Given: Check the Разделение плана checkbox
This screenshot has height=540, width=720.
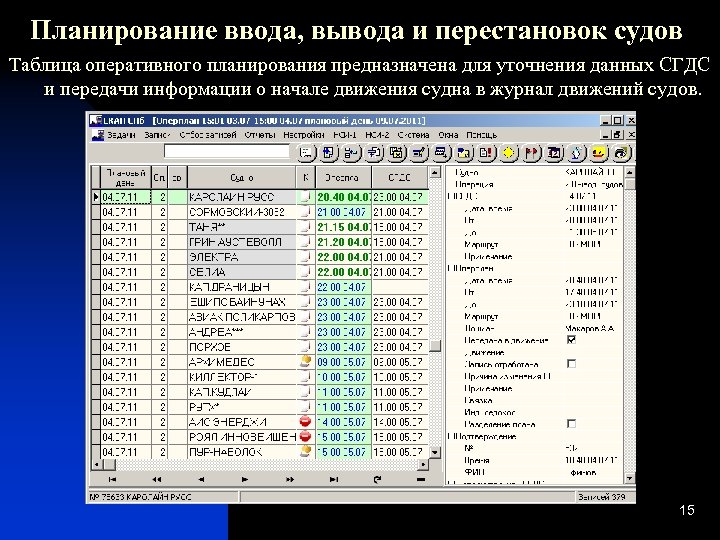Looking at the screenshot, I should [x=571, y=423].
